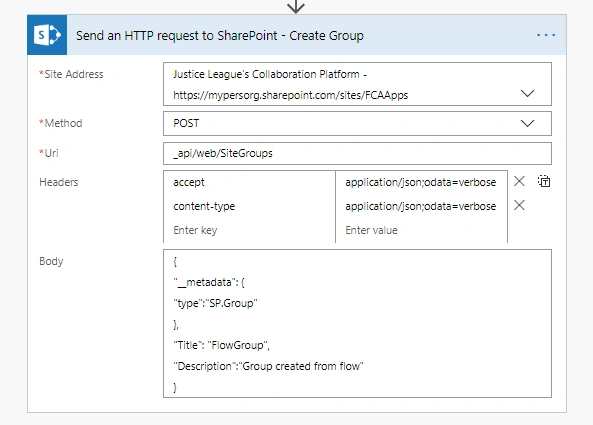Image resolution: width=593 pixels, height=425 pixels.
Task: Click the "type":"SP.Group" line
Action: [x=215, y=303]
